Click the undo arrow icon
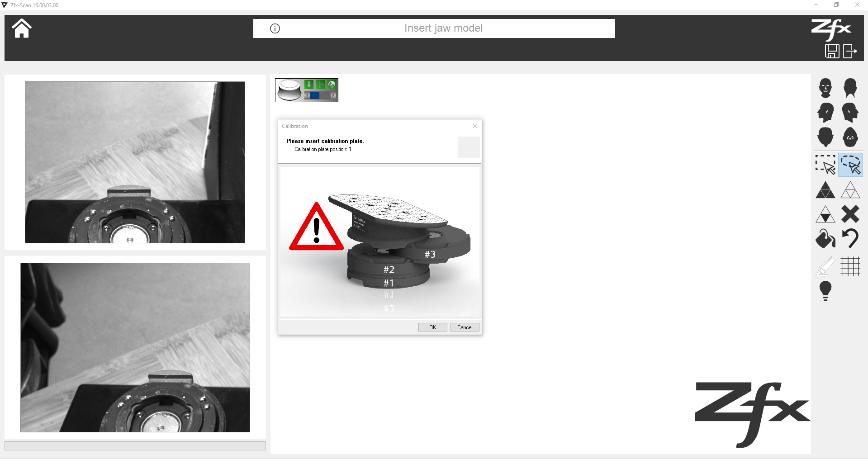Image resolution: width=868 pixels, height=459 pixels. 850,238
